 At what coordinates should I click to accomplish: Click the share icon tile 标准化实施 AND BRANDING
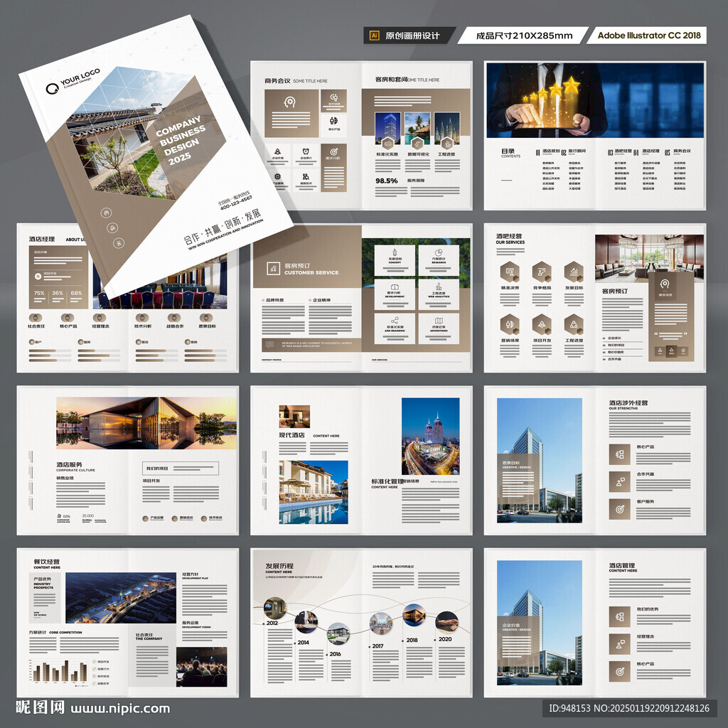coord(395,328)
